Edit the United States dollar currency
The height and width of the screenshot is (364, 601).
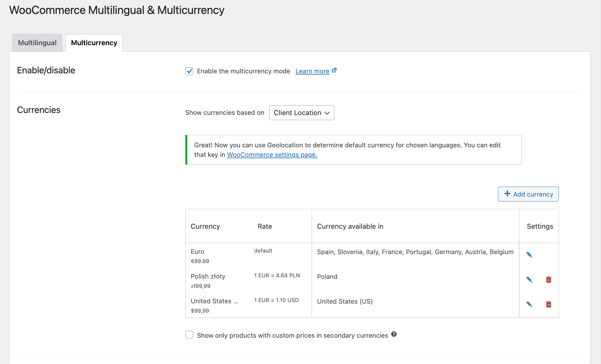click(529, 304)
